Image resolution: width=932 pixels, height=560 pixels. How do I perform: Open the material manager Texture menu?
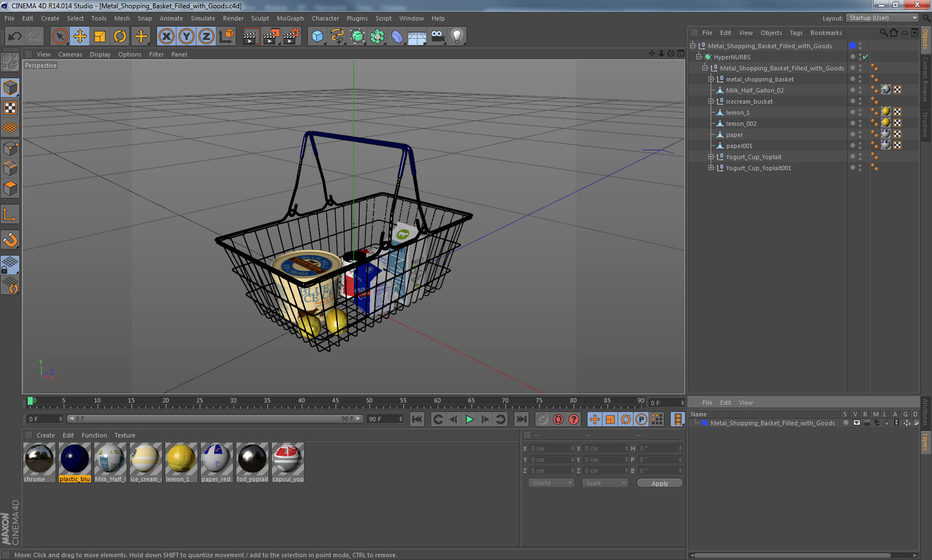(x=125, y=435)
